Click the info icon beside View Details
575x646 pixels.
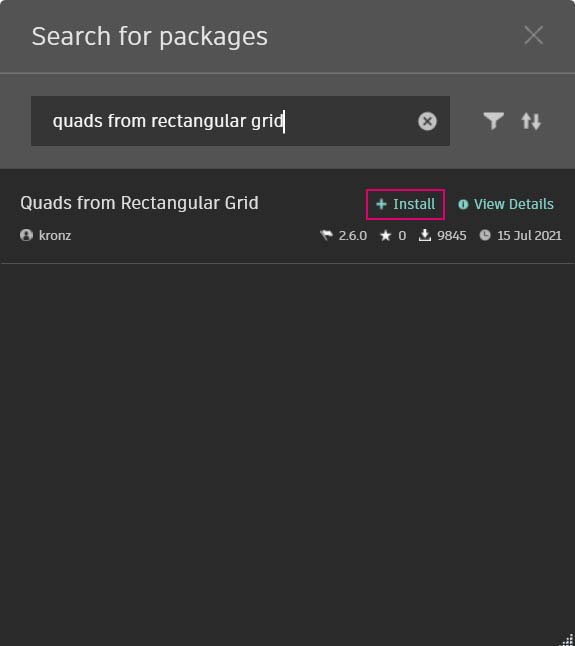463,204
